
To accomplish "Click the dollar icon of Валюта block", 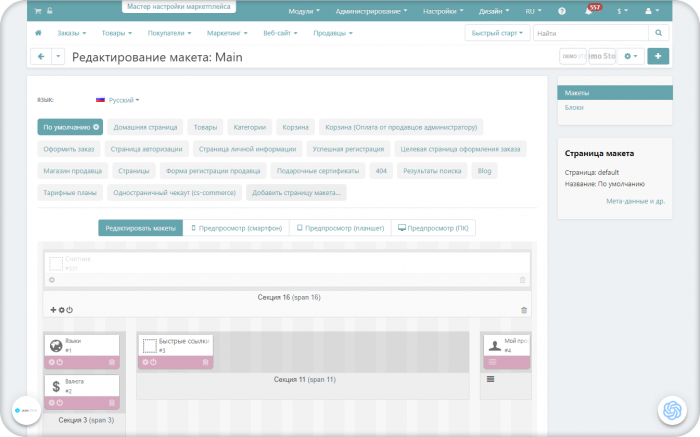I will click(56, 387).
